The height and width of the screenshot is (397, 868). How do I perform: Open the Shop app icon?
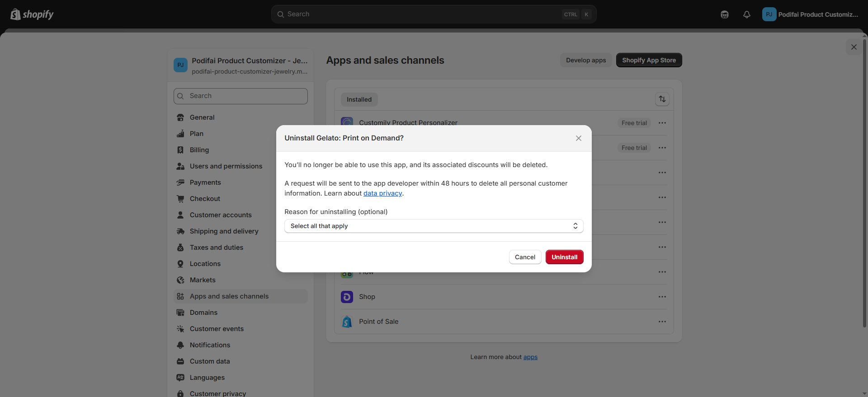(347, 297)
